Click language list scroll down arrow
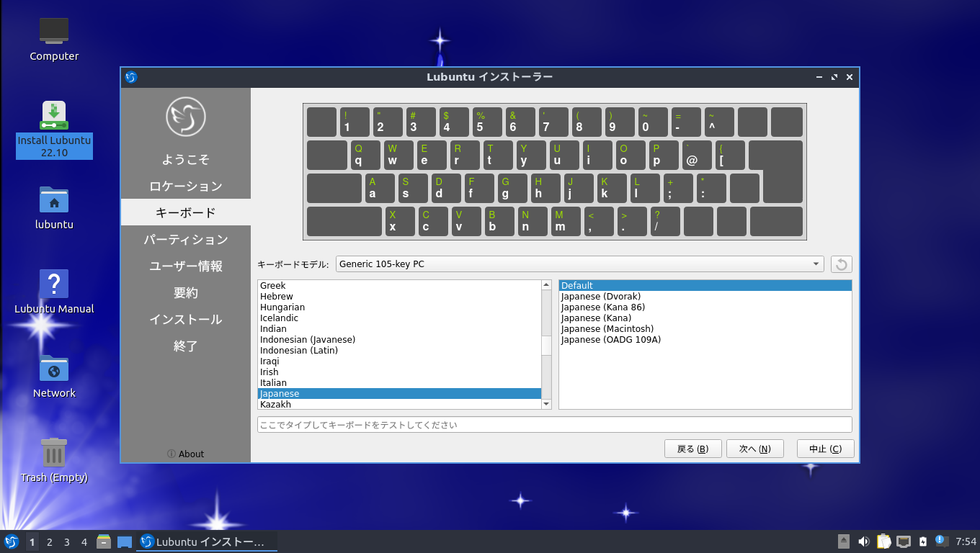Image resolution: width=980 pixels, height=553 pixels. (546, 405)
